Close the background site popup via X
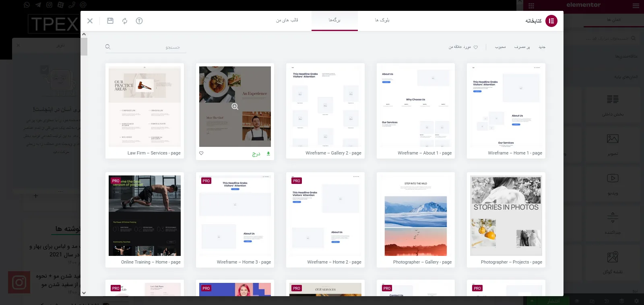This screenshot has width=644, height=305. coord(18,45)
